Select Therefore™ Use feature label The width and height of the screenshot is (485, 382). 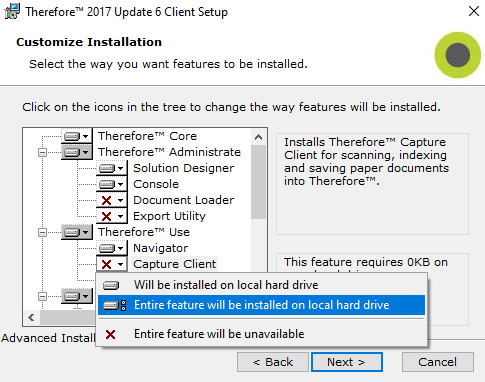coord(144,232)
